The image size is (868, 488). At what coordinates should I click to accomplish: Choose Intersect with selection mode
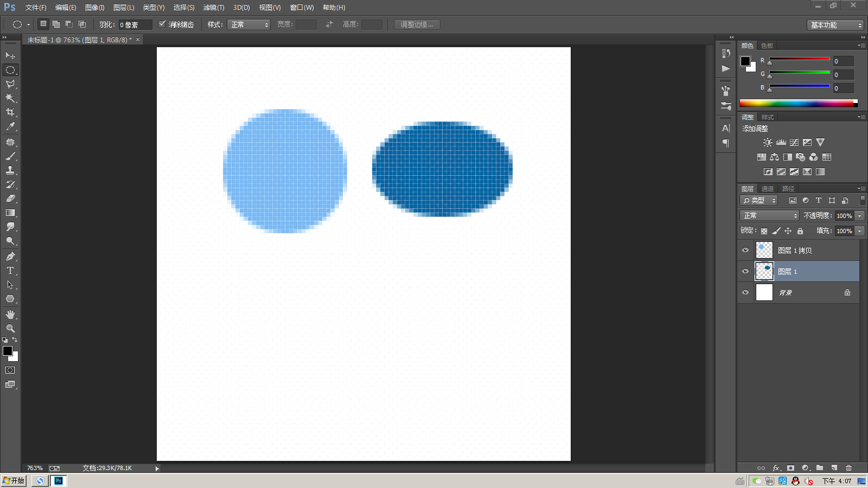pyautogui.click(x=82, y=24)
